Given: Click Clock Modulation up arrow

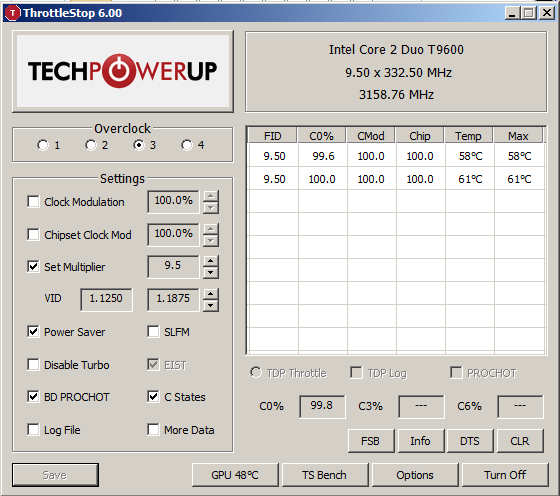Looking at the screenshot, I should (211, 196).
